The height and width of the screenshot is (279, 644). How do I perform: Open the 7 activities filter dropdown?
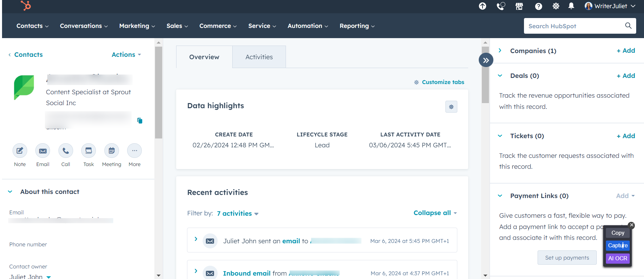click(x=238, y=213)
